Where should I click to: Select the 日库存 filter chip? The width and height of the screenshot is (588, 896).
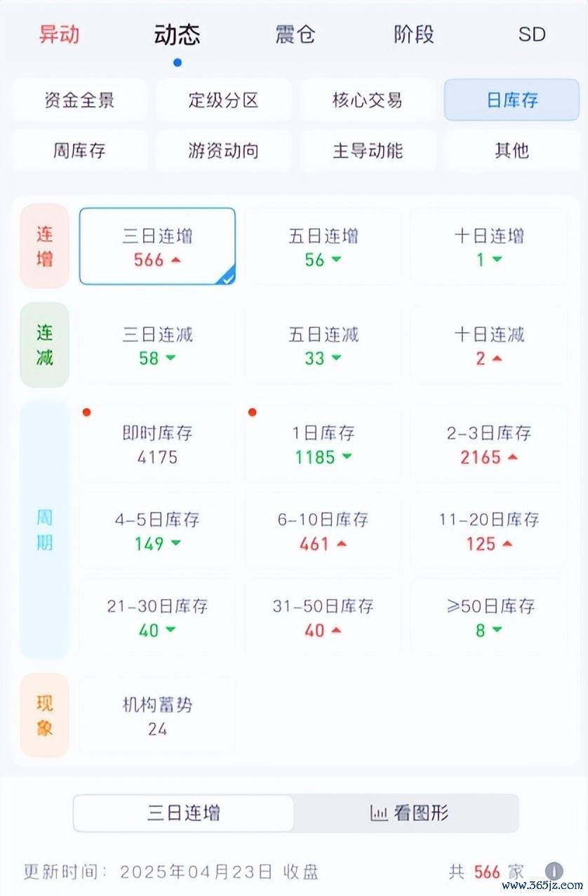coord(512,100)
